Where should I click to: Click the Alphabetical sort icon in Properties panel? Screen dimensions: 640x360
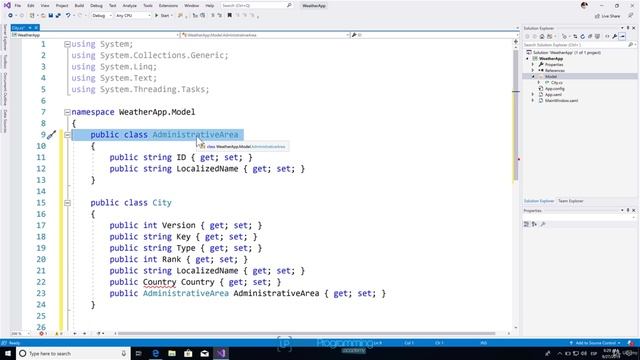[534, 224]
